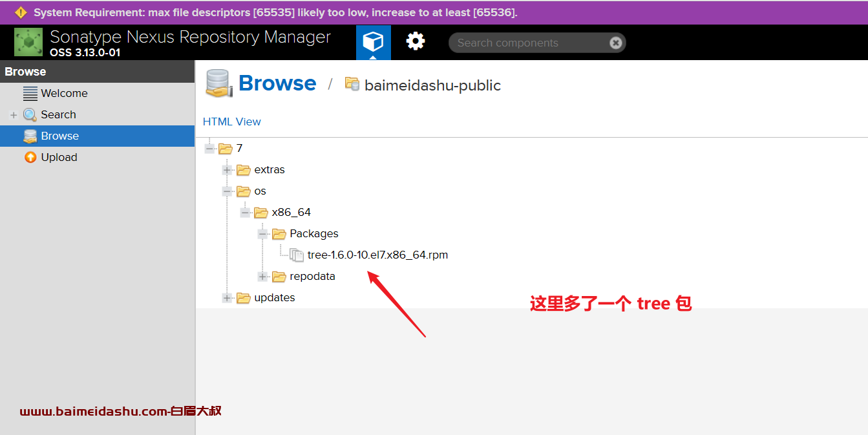Collapse the Packages folder node
868x435 pixels.
click(262, 234)
